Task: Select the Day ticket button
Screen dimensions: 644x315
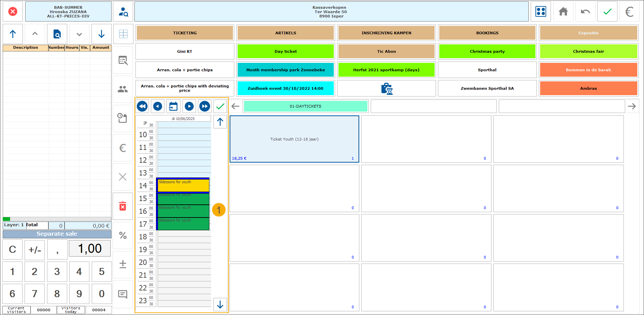Action: [x=285, y=51]
